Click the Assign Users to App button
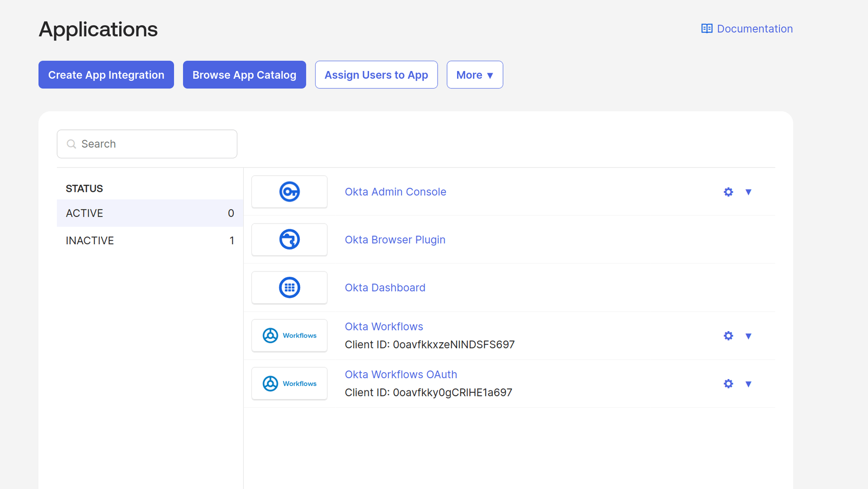Screen dimensions: 868x489 (x=376, y=75)
